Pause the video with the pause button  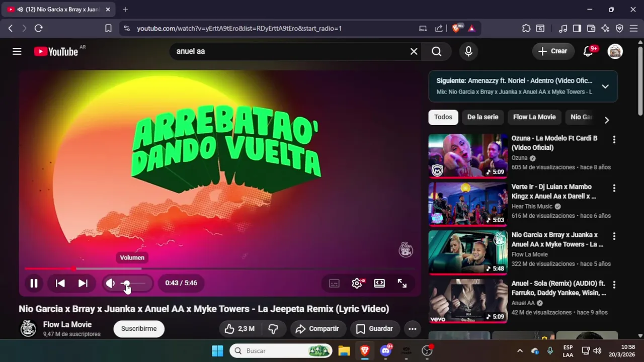(x=34, y=283)
